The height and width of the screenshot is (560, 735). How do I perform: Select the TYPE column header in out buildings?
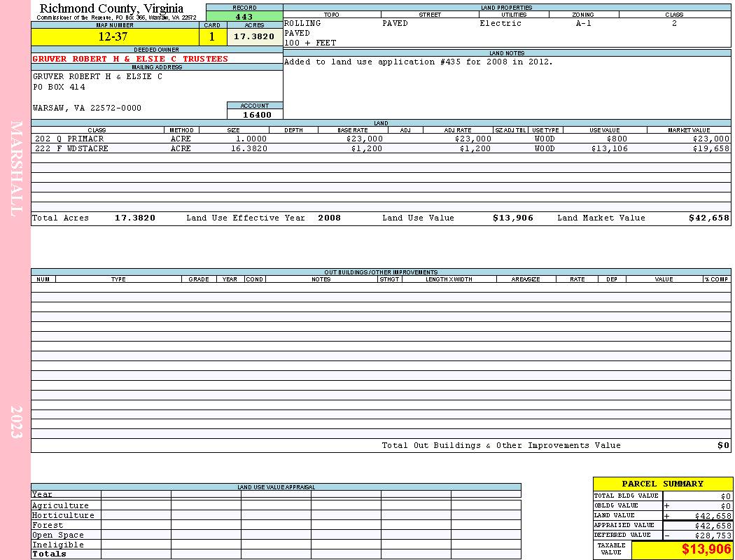tap(118, 279)
